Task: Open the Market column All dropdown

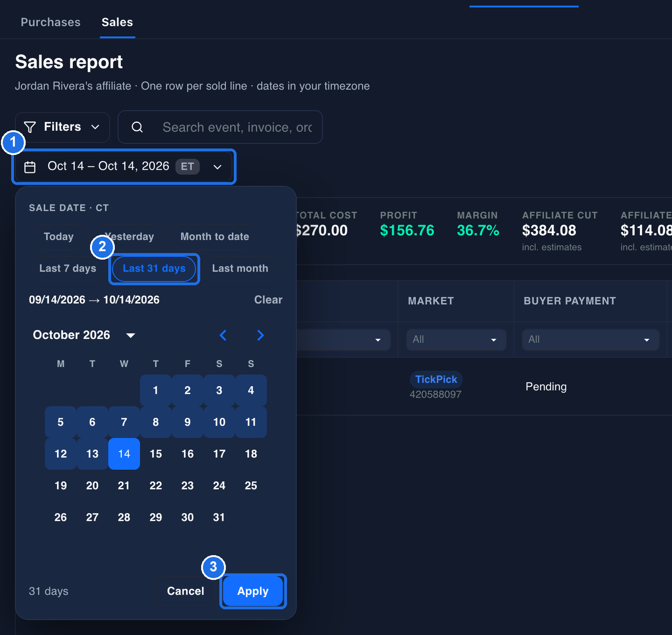Action: point(456,340)
